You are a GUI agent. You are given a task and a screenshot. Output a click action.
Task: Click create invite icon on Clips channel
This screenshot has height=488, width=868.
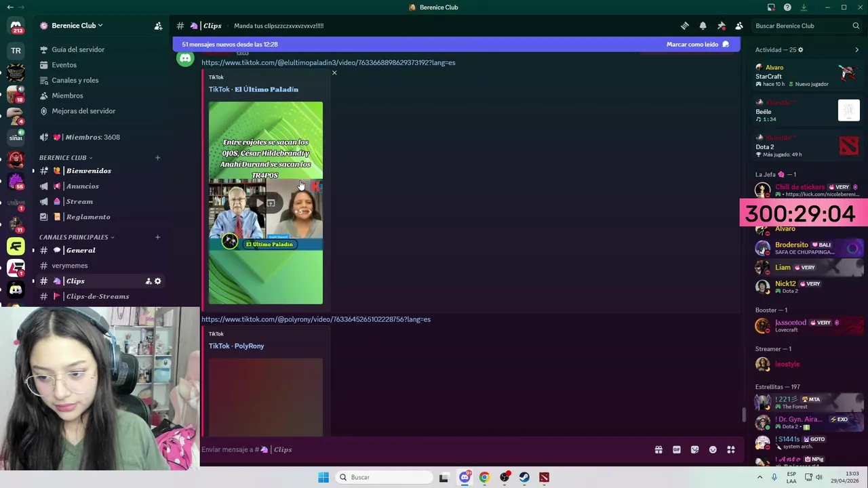pyautogui.click(x=149, y=281)
